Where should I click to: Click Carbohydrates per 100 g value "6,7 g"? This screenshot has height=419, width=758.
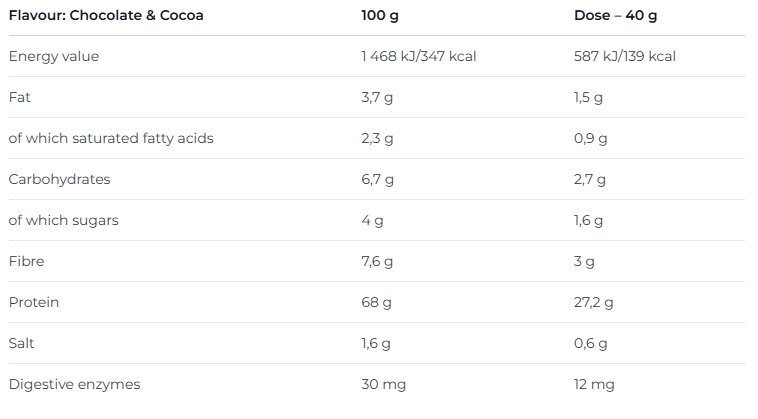point(377,179)
